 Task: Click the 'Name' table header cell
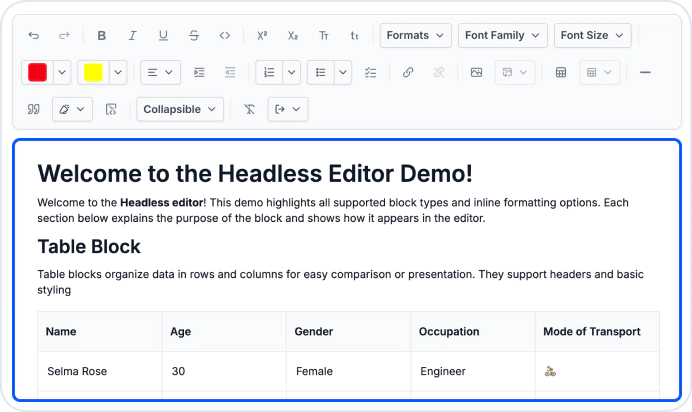tap(100, 332)
